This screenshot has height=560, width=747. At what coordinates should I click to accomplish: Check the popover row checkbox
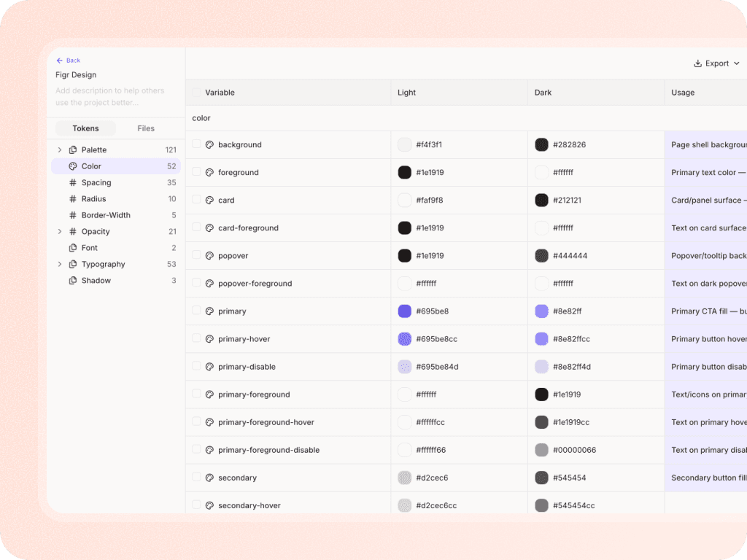(x=196, y=254)
